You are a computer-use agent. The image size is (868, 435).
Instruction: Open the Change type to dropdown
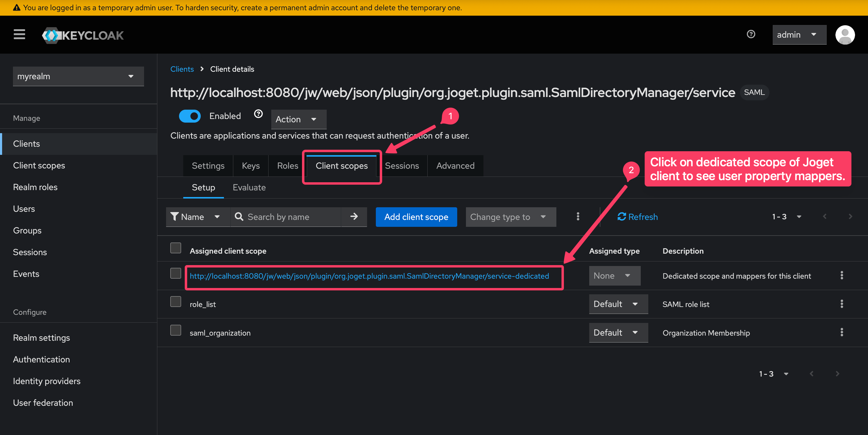tap(511, 217)
